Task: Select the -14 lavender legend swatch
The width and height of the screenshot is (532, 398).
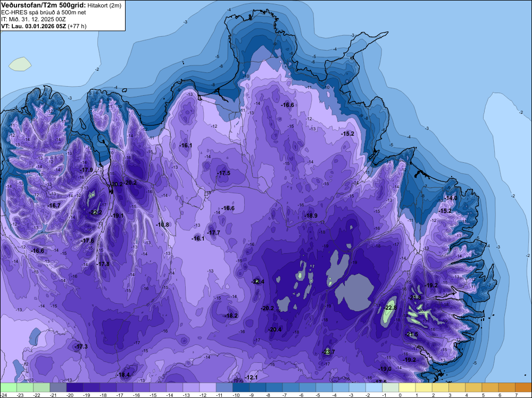Action: (174, 387)
